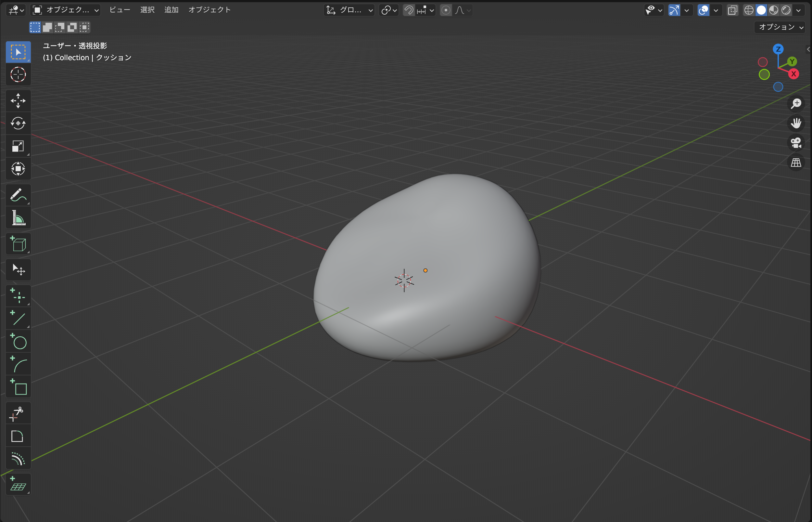This screenshot has width=812, height=522.
Task: Switch to wireframe shading mode
Action: [x=749, y=10]
